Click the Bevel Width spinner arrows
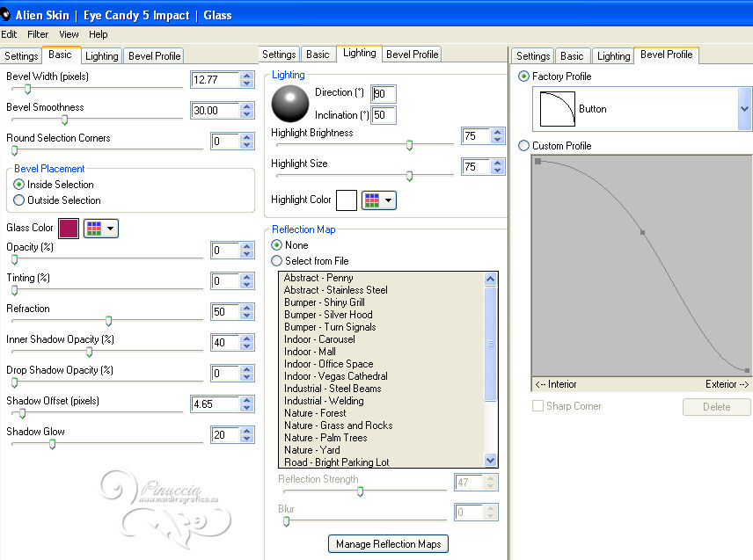Viewport: 753px width, 560px height. (247, 80)
